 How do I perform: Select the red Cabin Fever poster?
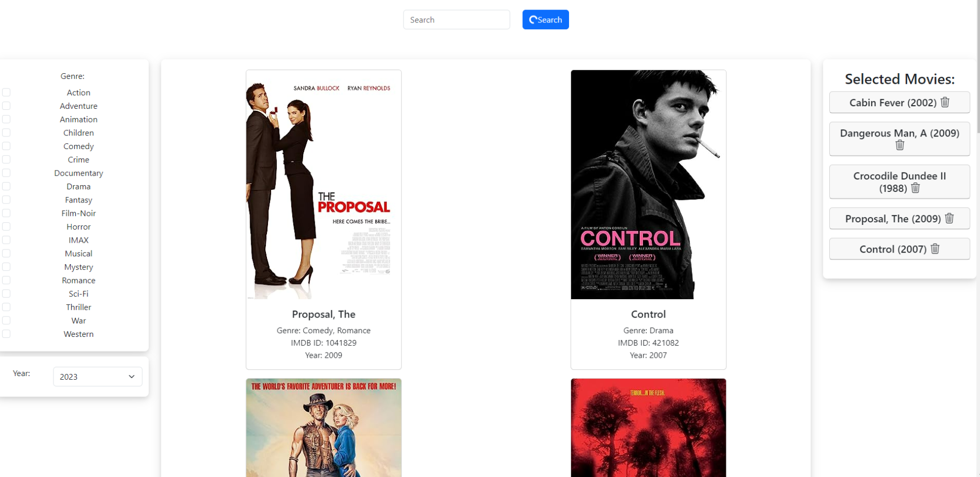[648, 428]
